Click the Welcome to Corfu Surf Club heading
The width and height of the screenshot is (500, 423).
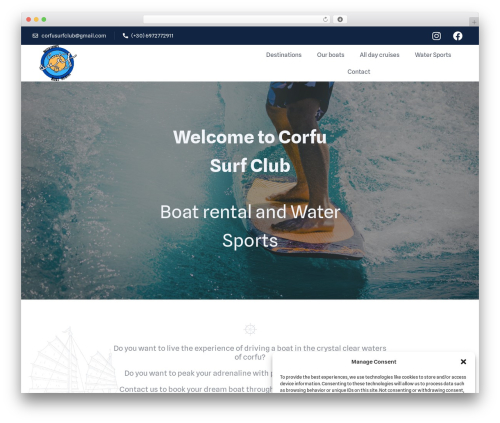point(250,151)
